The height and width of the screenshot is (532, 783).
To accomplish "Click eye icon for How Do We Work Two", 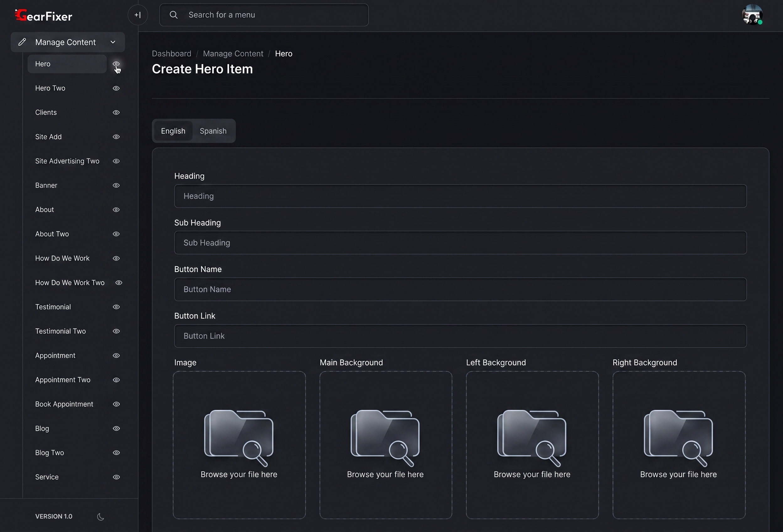I will click(x=119, y=283).
